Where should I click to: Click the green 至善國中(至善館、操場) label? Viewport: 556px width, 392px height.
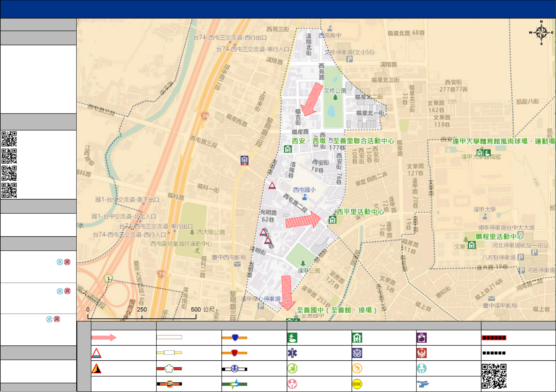click(x=337, y=310)
